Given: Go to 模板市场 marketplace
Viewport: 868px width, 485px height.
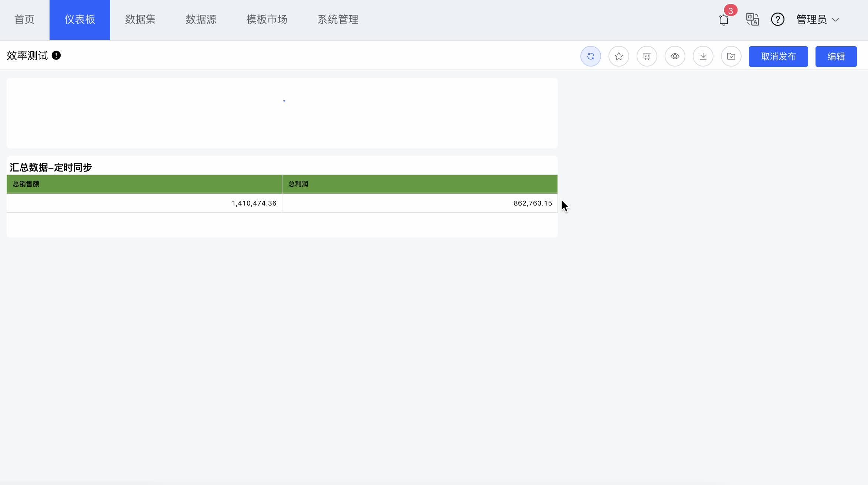Looking at the screenshot, I should (267, 20).
